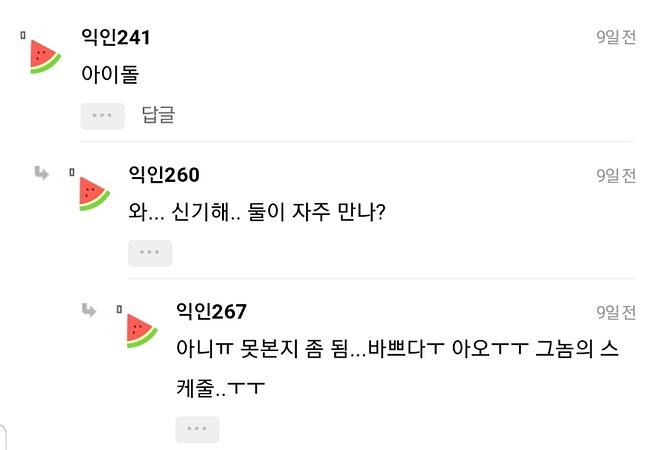
Task: Click the small badge icon next to 익인267's avatar
Action: click(x=119, y=309)
